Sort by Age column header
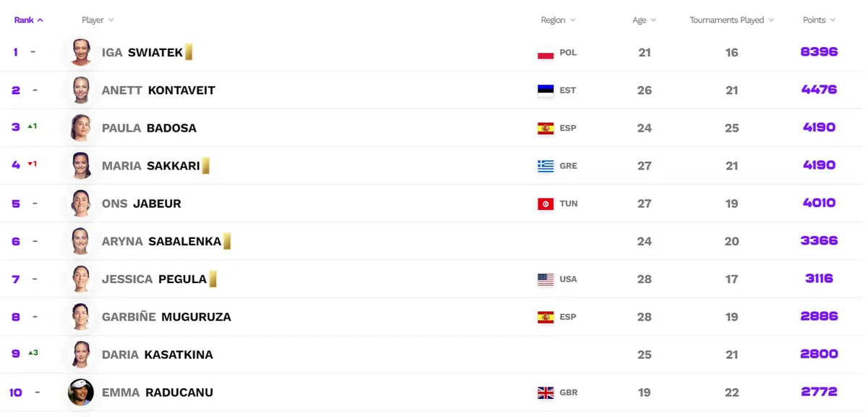Viewport: 868px width, 417px height. click(644, 20)
